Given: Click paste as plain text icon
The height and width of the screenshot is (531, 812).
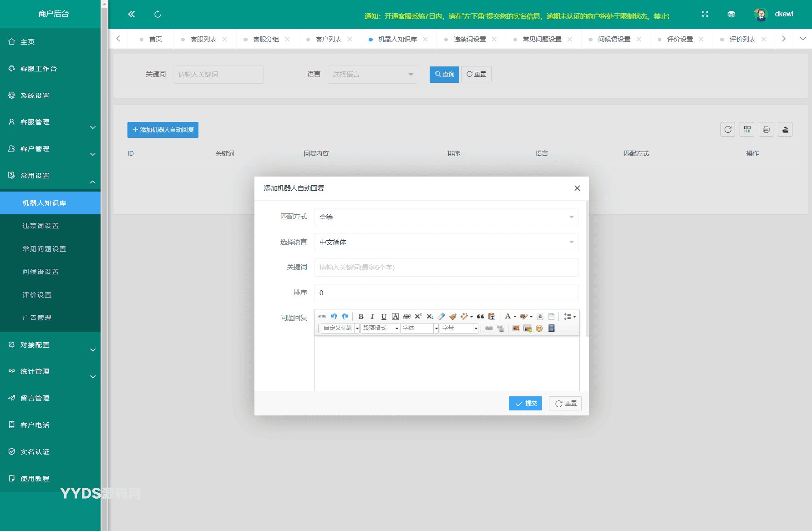Looking at the screenshot, I should [x=492, y=316].
